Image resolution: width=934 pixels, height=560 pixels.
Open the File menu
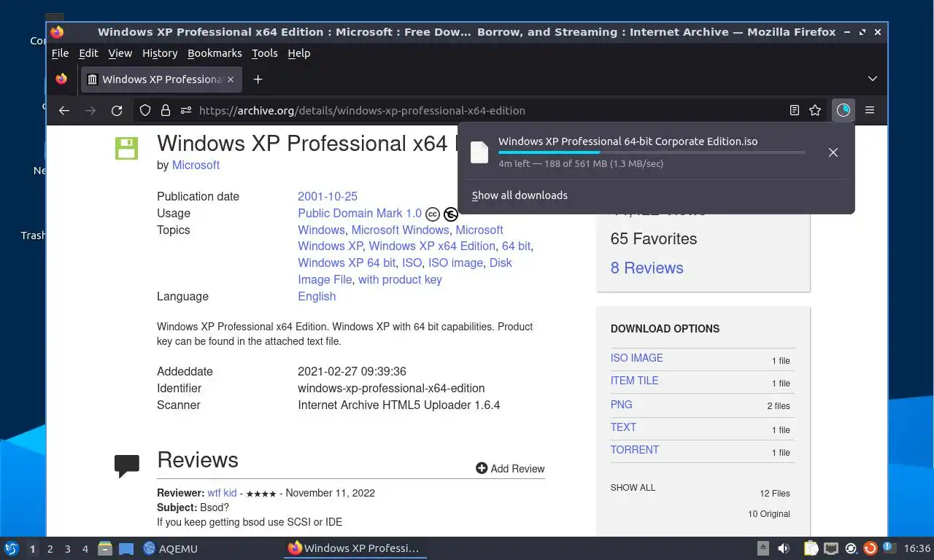click(x=60, y=53)
